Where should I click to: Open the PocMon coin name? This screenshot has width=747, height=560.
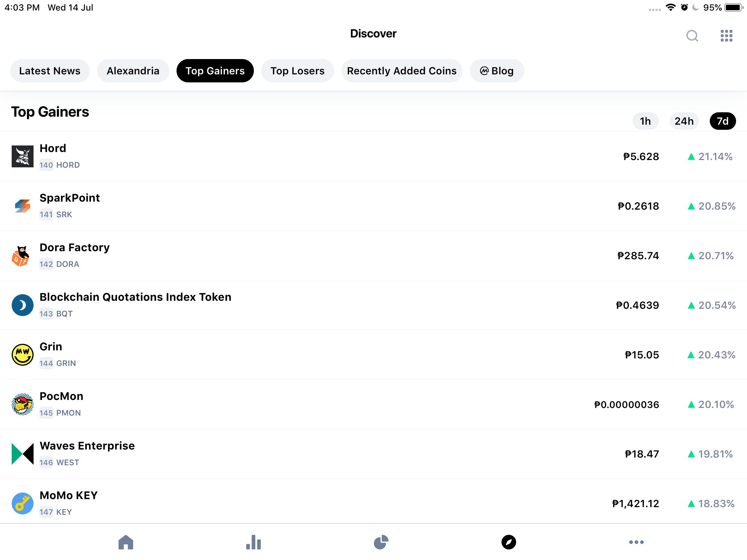click(61, 396)
